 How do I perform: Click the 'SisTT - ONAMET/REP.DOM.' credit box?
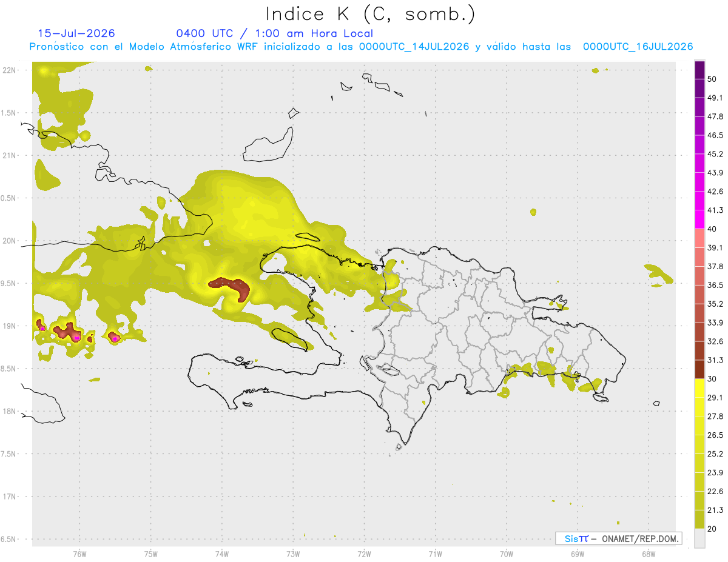(618, 538)
